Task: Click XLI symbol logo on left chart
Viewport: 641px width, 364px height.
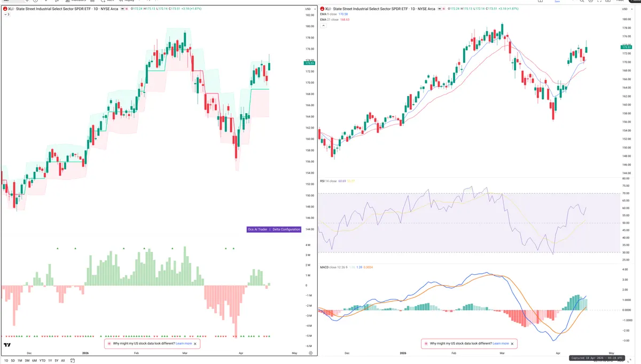Action: click(5, 9)
